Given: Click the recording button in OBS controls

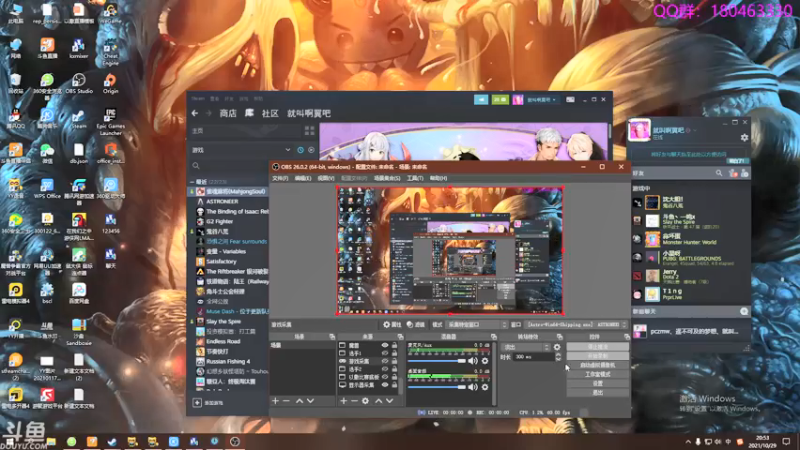Looking at the screenshot, I should [597, 356].
